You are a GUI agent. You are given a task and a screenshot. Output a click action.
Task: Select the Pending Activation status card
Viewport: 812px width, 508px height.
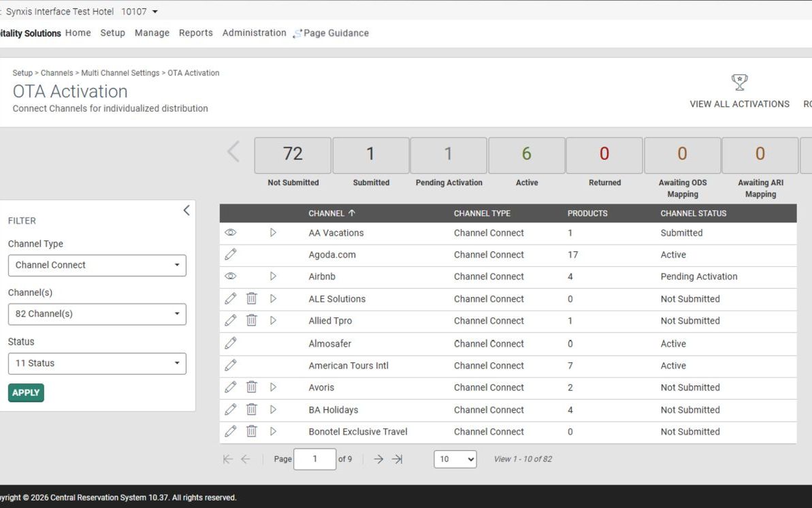pyautogui.click(x=449, y=155)
